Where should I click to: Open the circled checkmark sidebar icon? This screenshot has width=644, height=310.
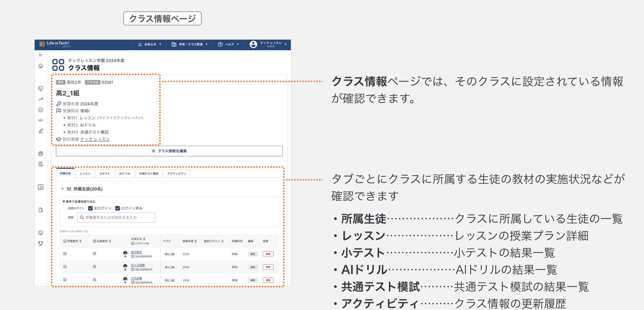tap(41, 110)
